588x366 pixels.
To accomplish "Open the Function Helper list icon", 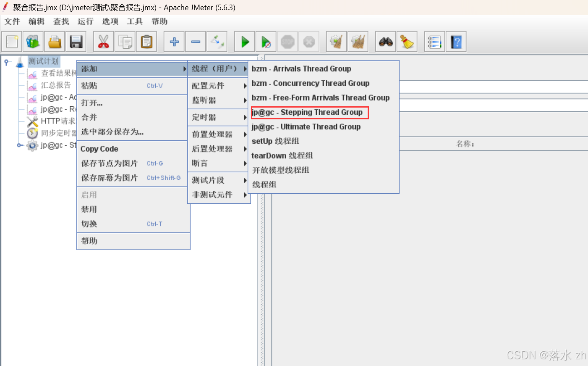I will tap(435, 42).
